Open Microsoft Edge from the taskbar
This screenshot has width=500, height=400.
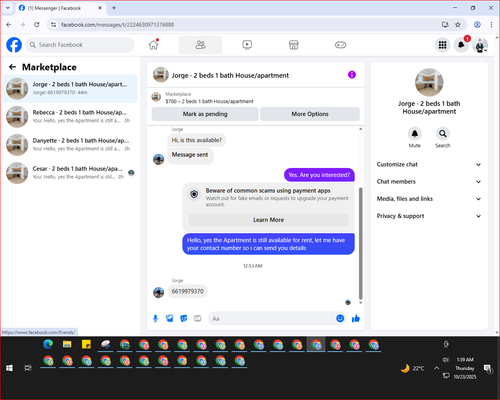(x=48, y=344)
